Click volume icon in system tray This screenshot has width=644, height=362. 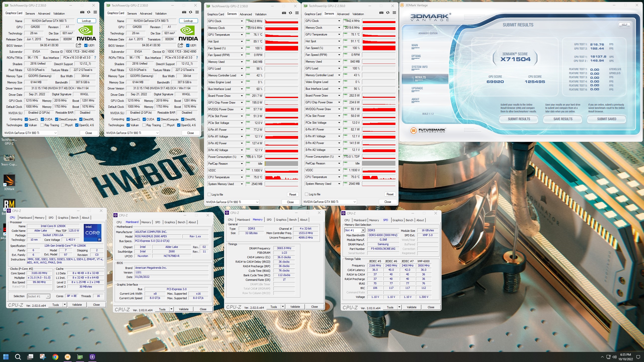(615, 357)
